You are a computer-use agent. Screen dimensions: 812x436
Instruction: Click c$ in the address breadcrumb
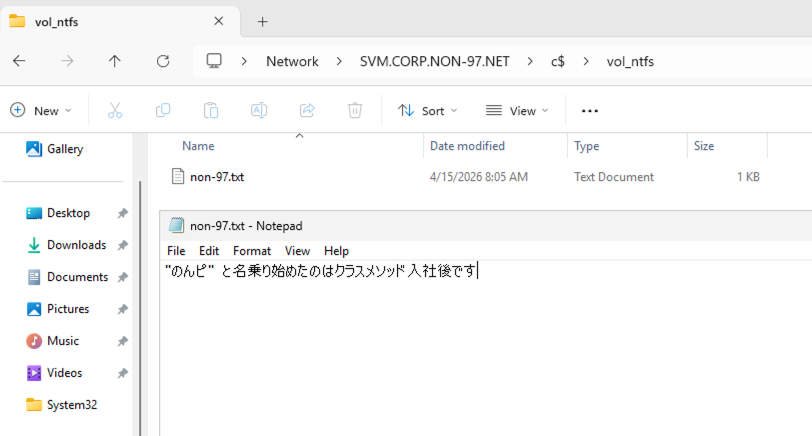point(558,62)
